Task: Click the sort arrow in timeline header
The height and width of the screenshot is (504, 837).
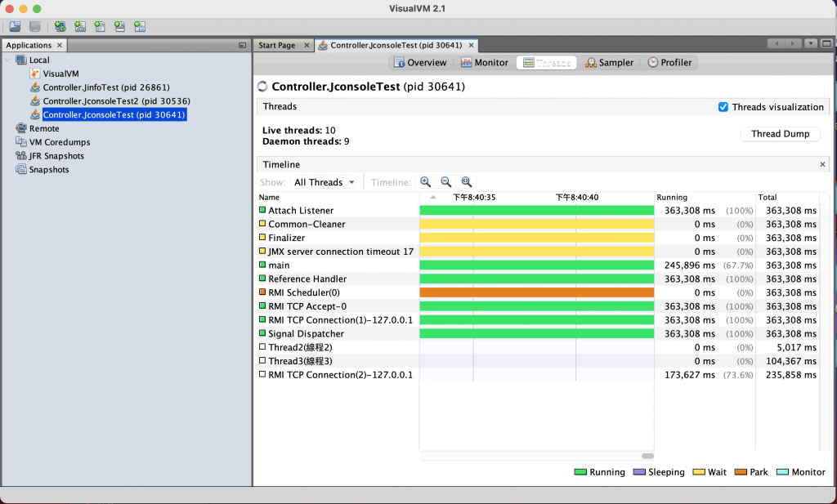Action: [433, 197]
